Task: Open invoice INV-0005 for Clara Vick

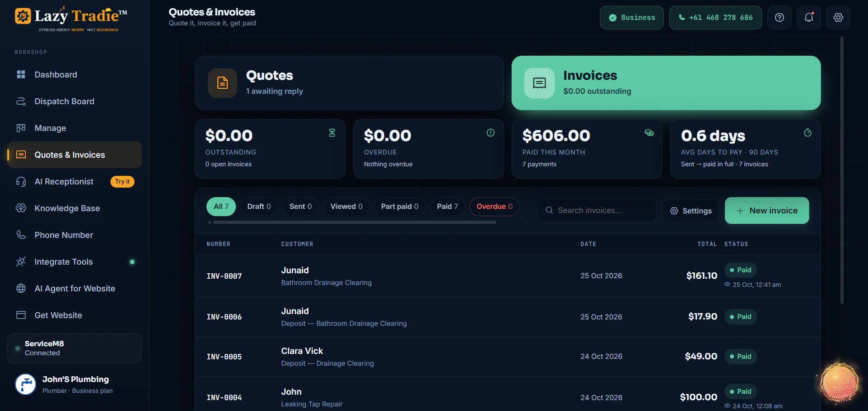Action: click(x=508, y=357)
